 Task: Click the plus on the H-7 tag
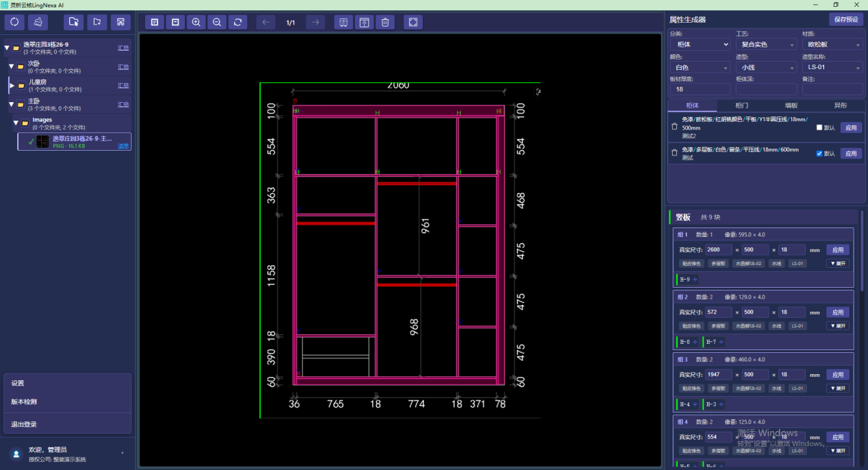click(x=721, y=342)
